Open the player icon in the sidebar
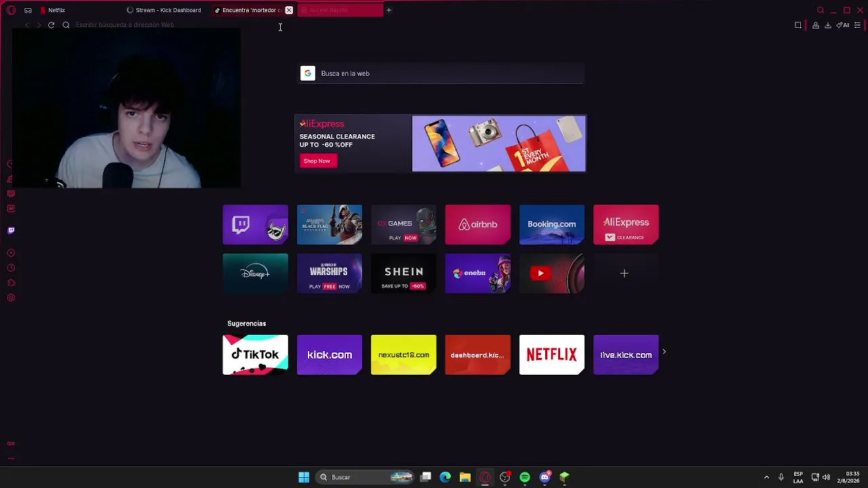The height and width of the screenshot is (488, 868). (x=11, y=253)
